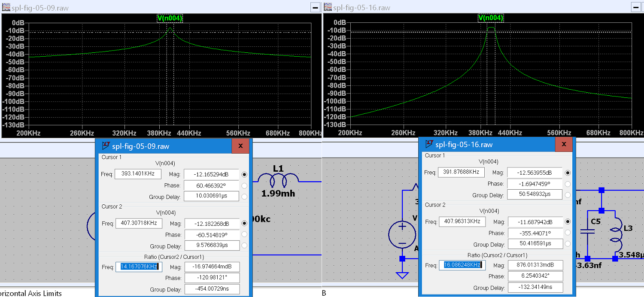Click the spl-fig-05-09.raw cursor dialog title icon
This screenshot has width=644, height=297.
coord(105,146)
